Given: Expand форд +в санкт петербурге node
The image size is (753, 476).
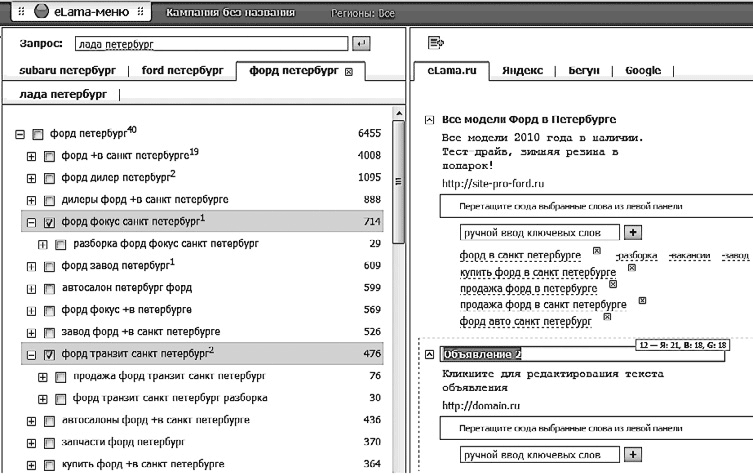Looking at the screenshot, I should [31, 157].
